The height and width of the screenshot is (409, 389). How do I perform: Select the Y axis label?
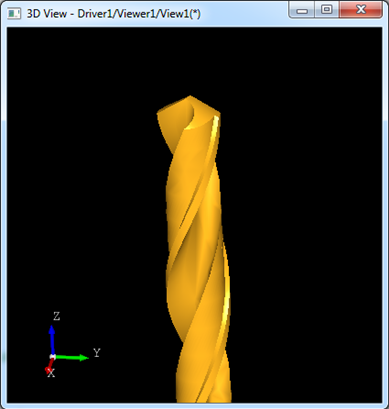click(x=97, y=353)
